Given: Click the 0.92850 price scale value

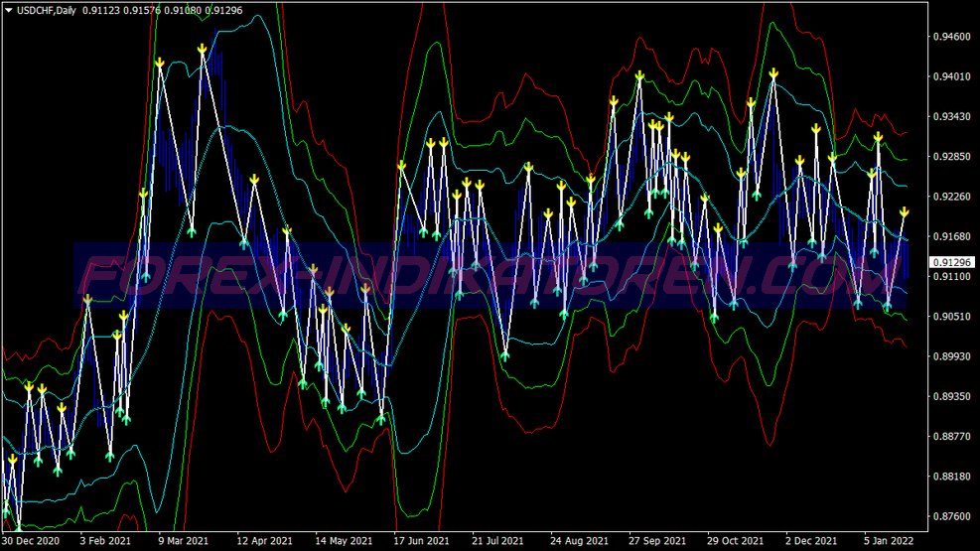Looking at the screenshot, I should tap(950, 157).
